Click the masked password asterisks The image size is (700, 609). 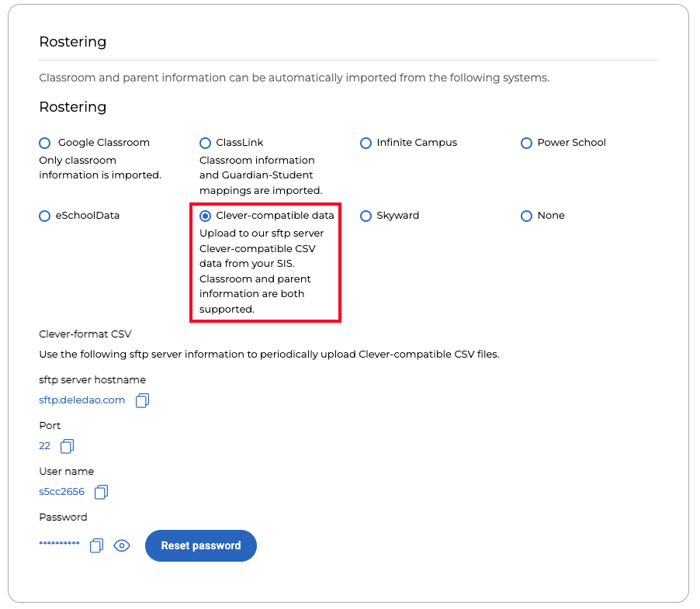tap(60, 543)
